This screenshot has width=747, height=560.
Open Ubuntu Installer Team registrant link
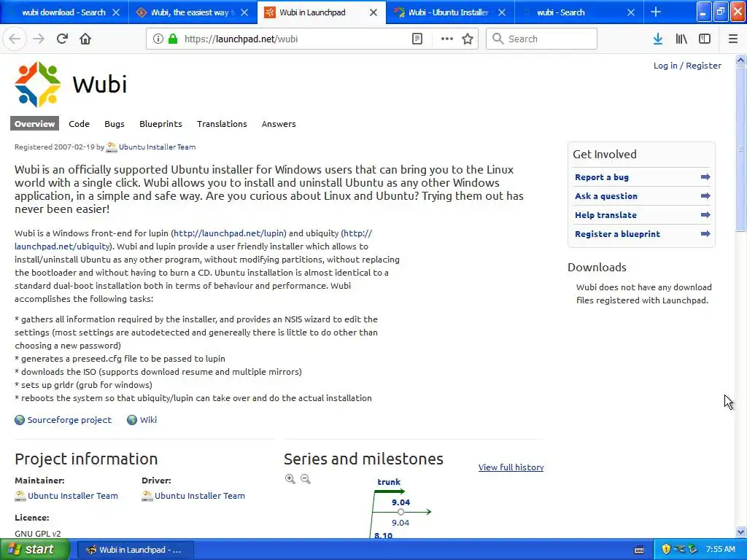(157, 147)
